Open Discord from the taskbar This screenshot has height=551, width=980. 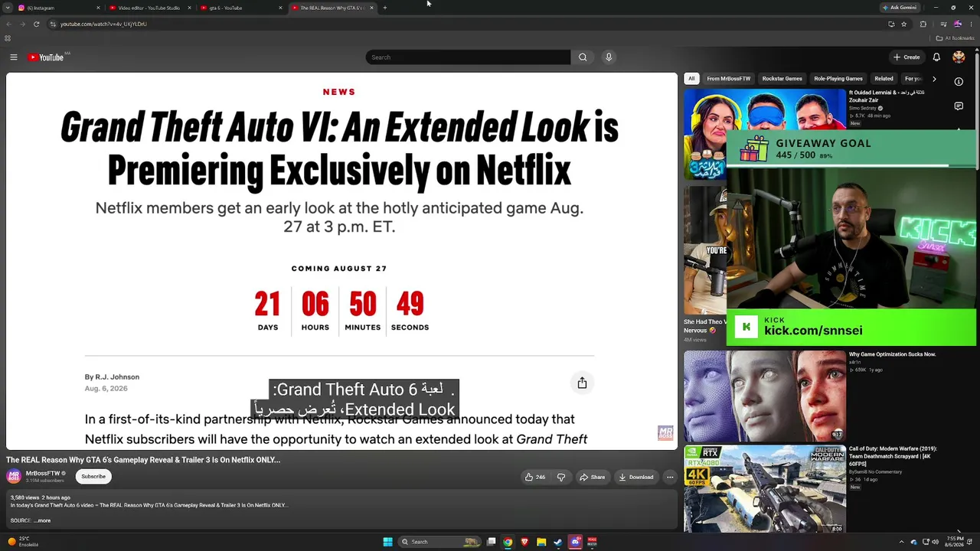point(575,542)
